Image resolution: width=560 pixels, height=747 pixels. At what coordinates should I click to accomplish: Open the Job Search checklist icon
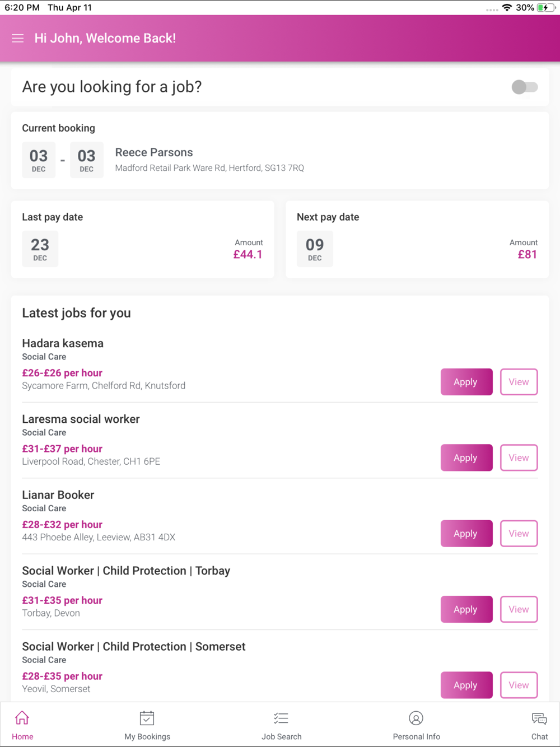281,718
